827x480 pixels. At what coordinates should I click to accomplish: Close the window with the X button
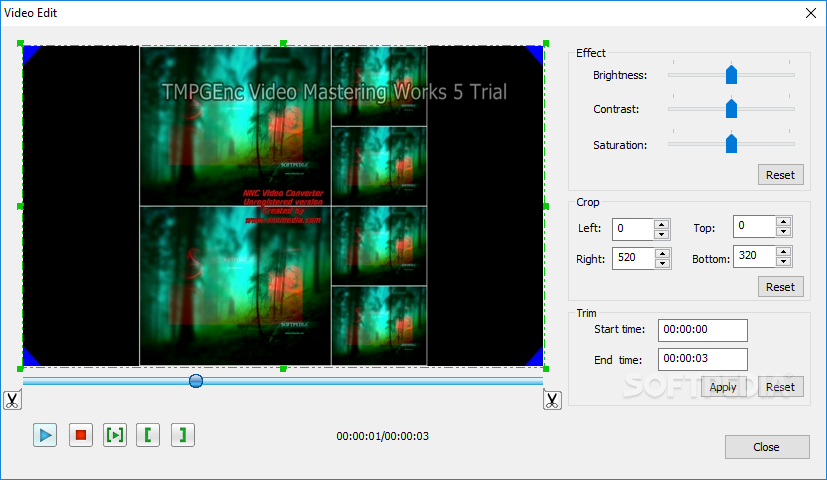[811, 13]
